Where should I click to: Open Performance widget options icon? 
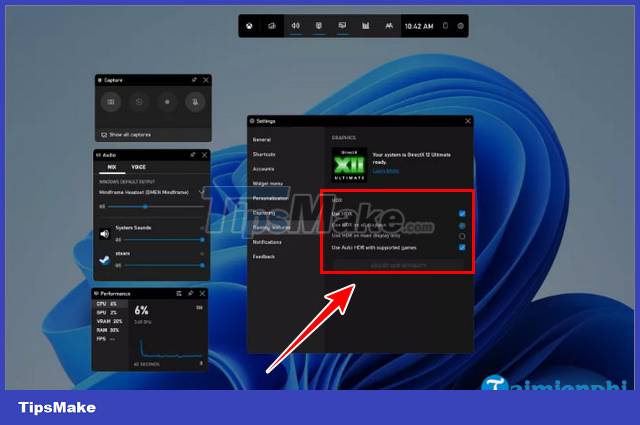179,293
